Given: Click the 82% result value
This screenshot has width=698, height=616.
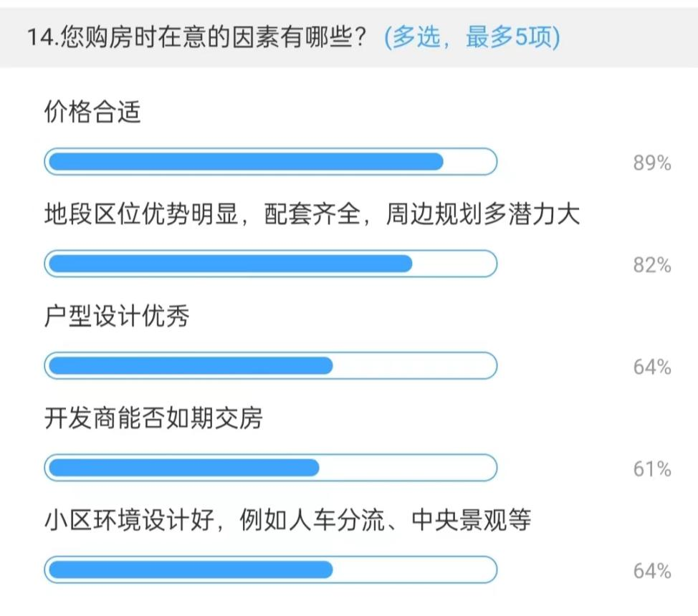Looking at the screenshot, I should [651, 266].
